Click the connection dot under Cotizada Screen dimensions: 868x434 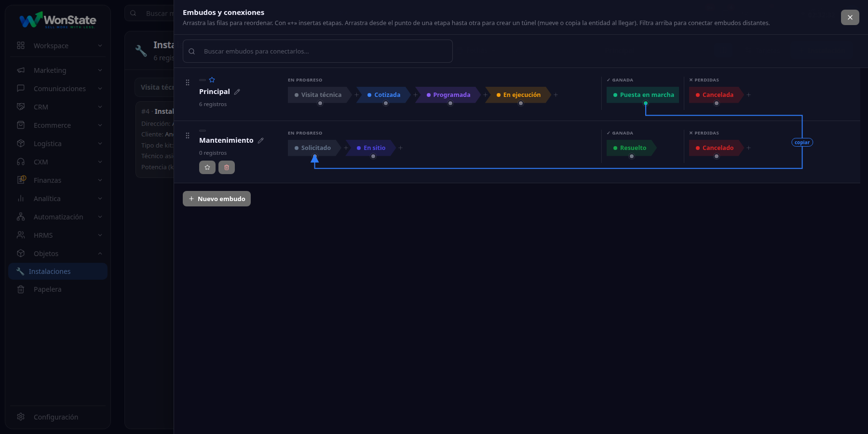click(386, 103)
